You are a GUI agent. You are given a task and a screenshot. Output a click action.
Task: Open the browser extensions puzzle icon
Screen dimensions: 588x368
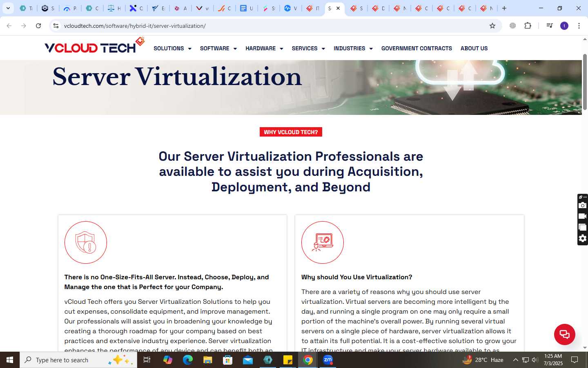coord(528,26)
